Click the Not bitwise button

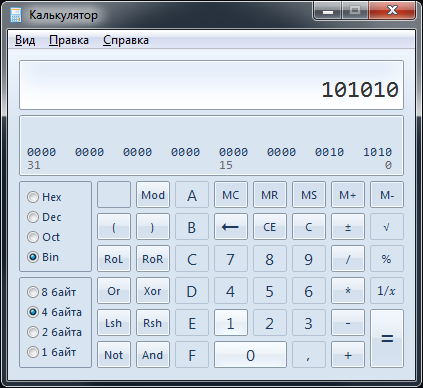point(114,355)
